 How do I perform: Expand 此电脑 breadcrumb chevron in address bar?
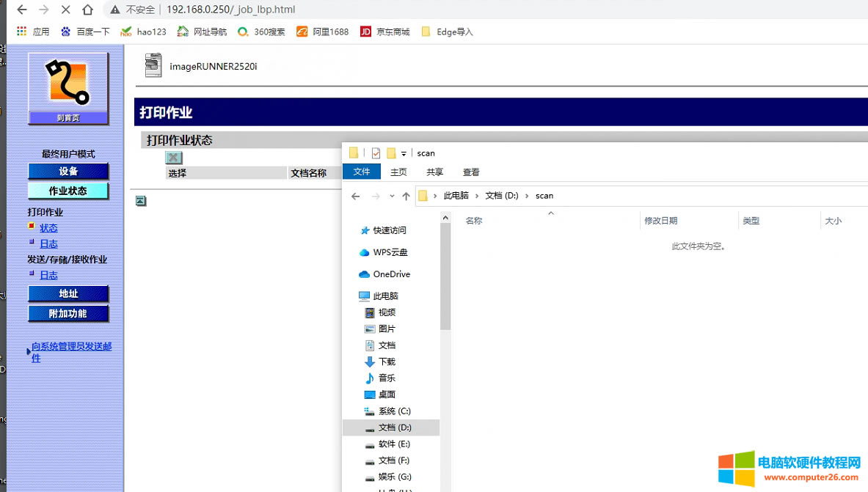point(476,196)
